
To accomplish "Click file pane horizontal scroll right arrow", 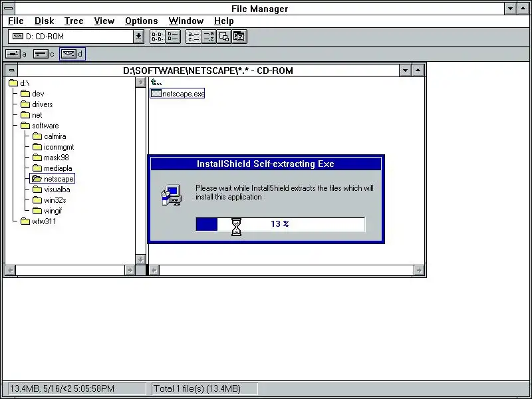I will pyautogui.click(x=419, y=271).
